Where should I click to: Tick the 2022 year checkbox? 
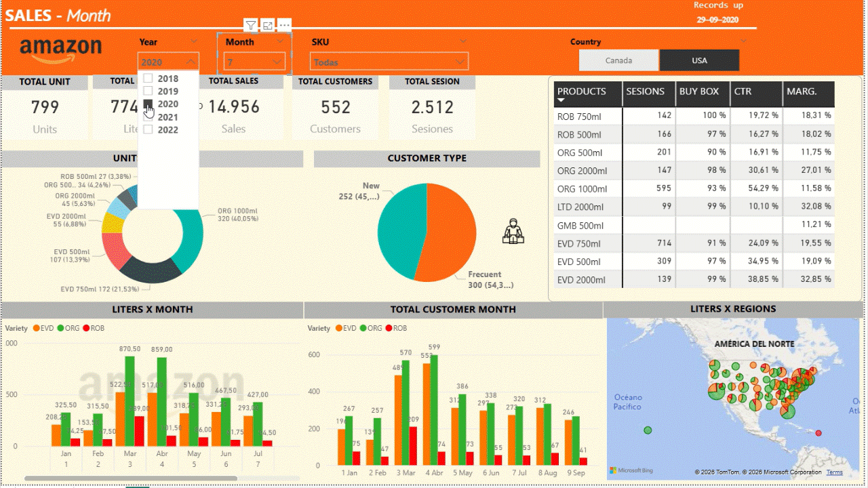coord(148,130)
